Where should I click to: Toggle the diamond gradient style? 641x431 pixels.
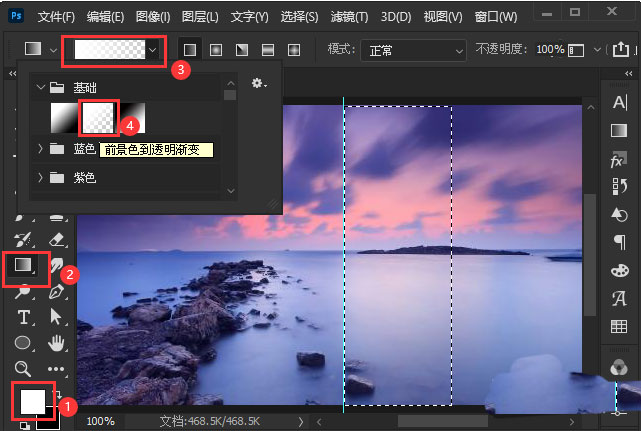point(293,49)
